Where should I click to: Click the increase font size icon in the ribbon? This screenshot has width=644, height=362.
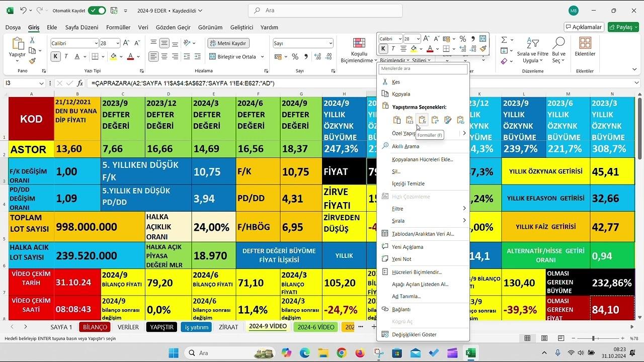point(125,43)
